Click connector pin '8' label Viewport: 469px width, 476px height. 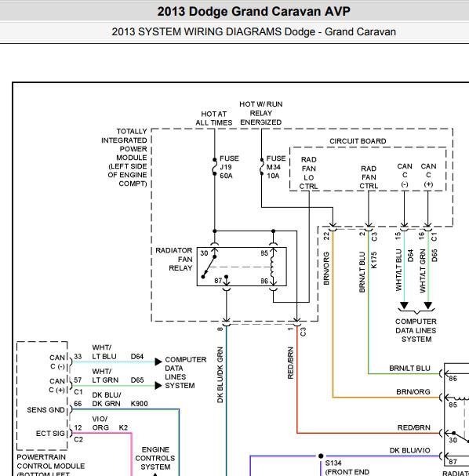(220, 329)
